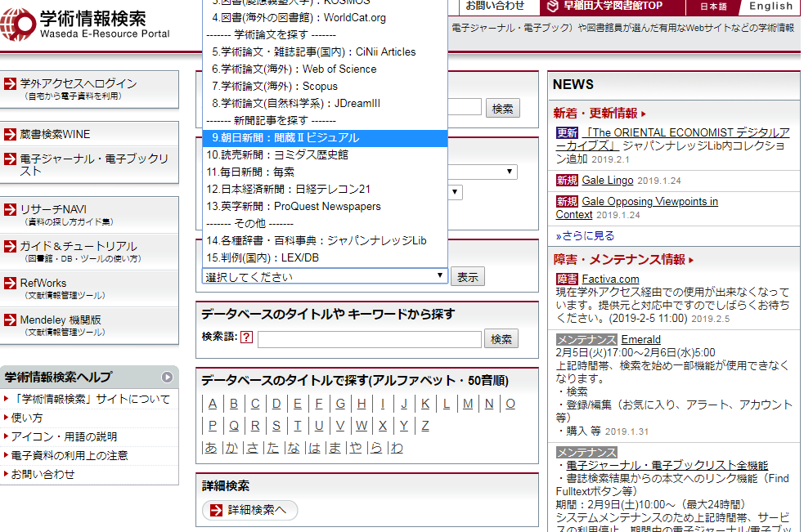Choose 13.英字新聞：ProQuest Newspapers
This screenshot has height=532, width=804.
click(325, 207)
